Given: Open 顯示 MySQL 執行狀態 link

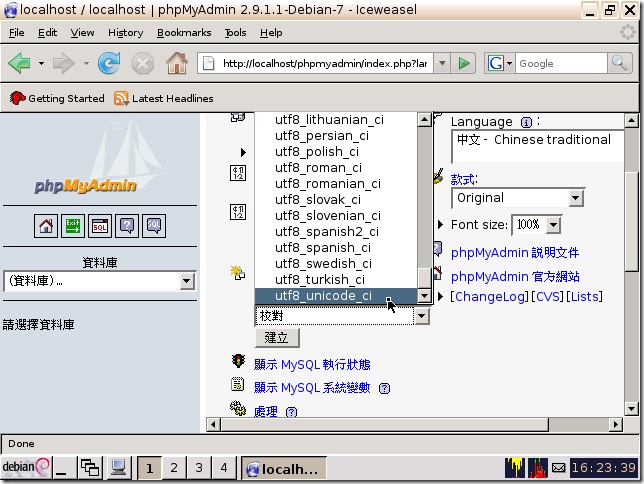Looking at the screenshot, I should pyautogui.click(x=312, y=364).
